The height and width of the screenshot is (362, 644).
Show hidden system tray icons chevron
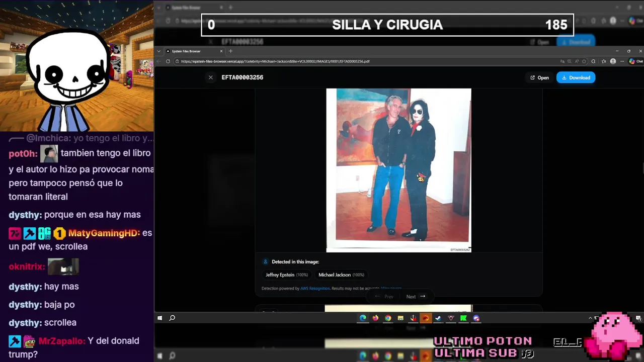click(x=590, y=318)
